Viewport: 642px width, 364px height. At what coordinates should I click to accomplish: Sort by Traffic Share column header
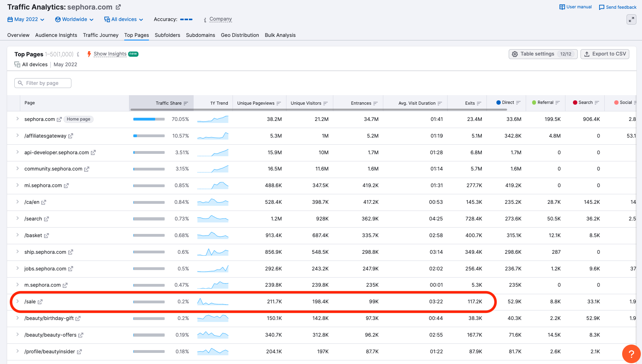[x=161, y=103]
